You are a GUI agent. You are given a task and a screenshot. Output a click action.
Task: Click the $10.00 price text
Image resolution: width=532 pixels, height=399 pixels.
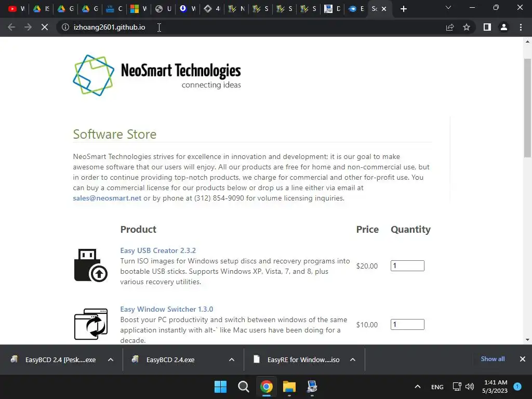(x=367, y=325)
